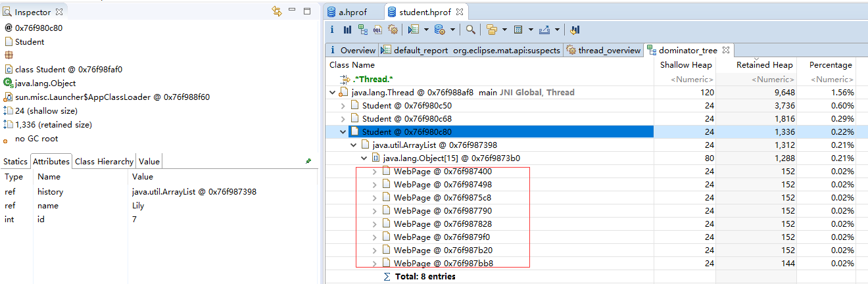The height and width of the screenshot is (284, 868).
Task: Click the Compare to another heap dump icon
Action: (x=575, y=30)
